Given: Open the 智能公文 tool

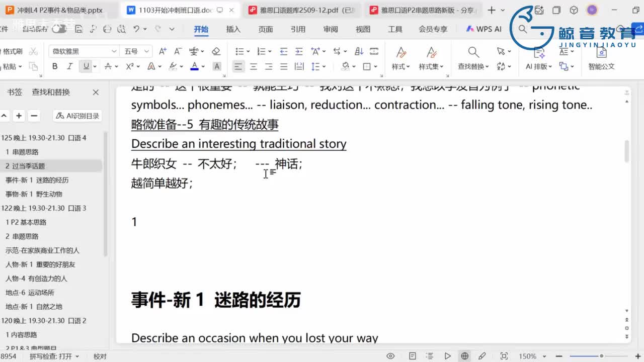Looking at the screenshot, I should [601, 59].
